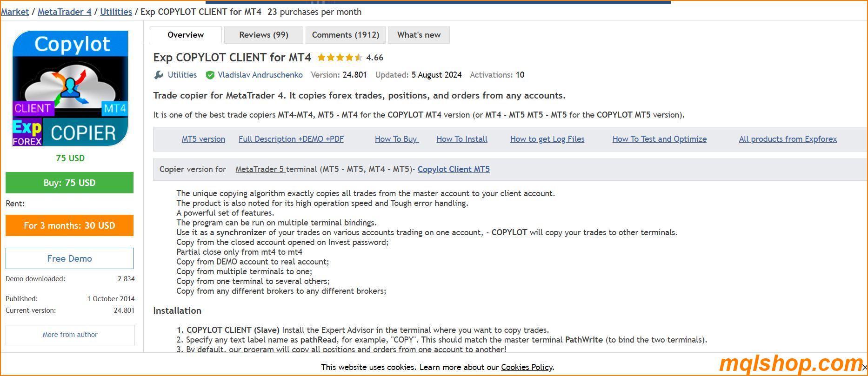The width and height of the screenshot is (868, 376).
Task: Navigate to the MetaTrader 4 breadcrumb
Action: point(64,12)
